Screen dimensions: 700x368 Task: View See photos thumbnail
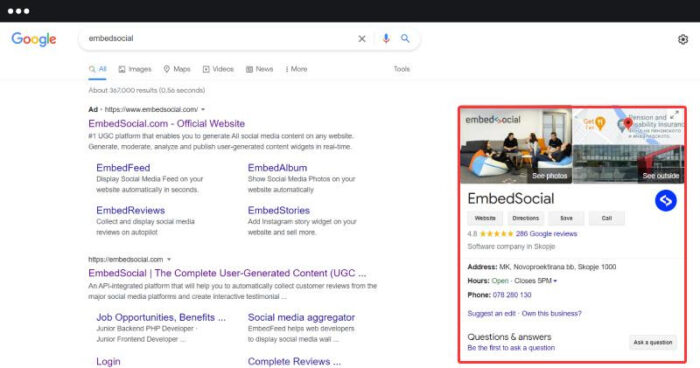click(516, 146)
